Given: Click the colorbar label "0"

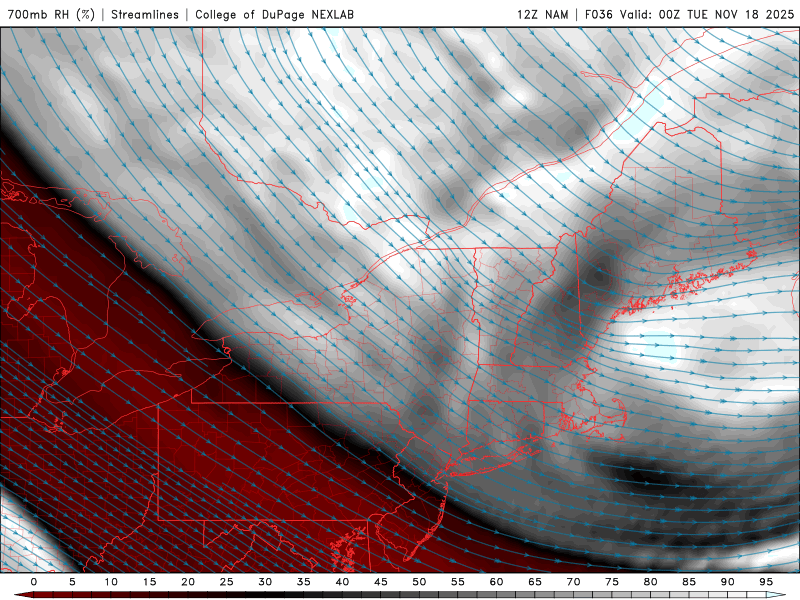Looking at the screenshot, I should [34, 582].
